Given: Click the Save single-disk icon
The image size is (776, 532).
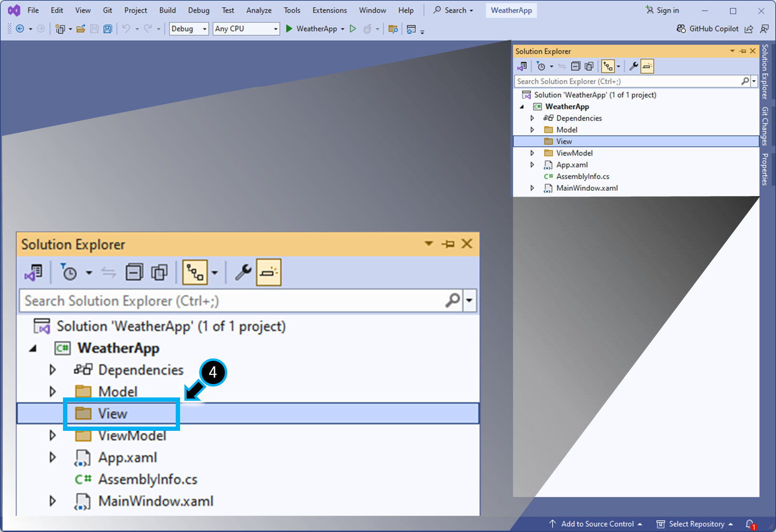Looking at the screenshot, I should click(94, 29).
